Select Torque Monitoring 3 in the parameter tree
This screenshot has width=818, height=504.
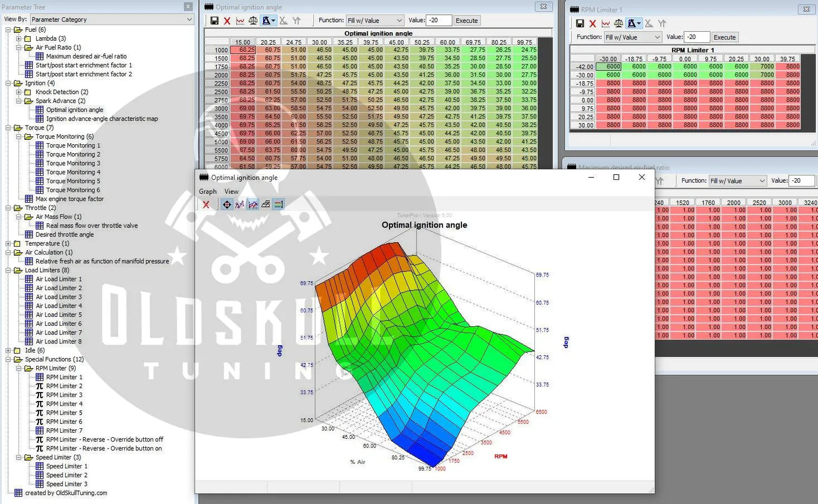coord(73,163)
